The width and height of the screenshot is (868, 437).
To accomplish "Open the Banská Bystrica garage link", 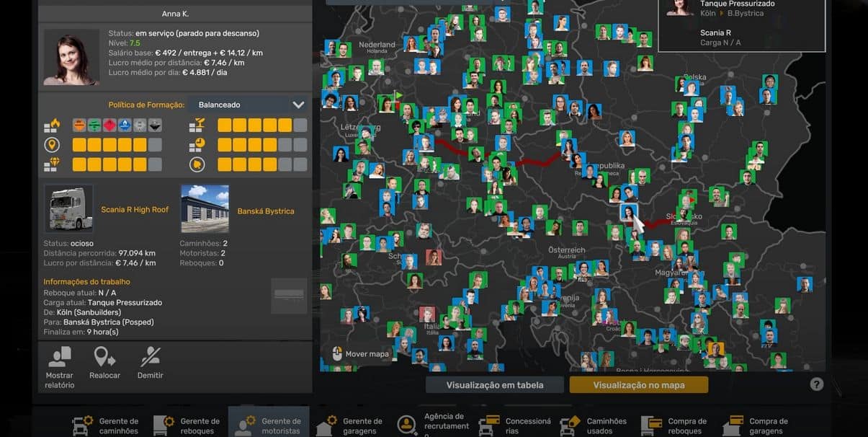I will 266,211.
